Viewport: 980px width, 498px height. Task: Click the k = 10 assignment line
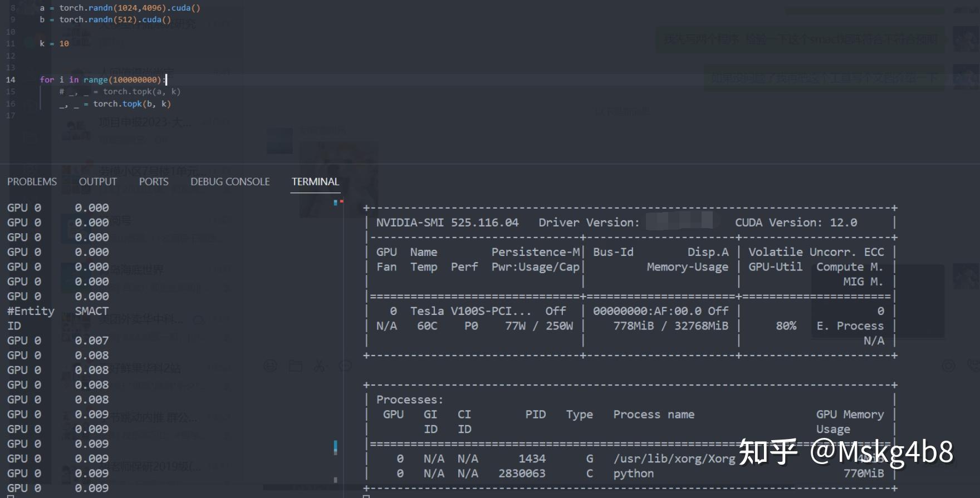(54, 43)
